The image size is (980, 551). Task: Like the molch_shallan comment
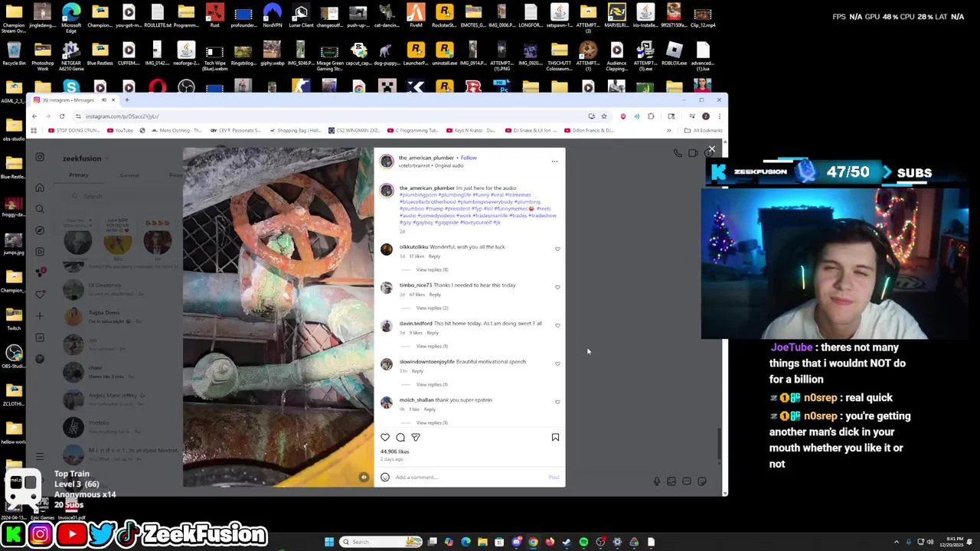point(557,402)
